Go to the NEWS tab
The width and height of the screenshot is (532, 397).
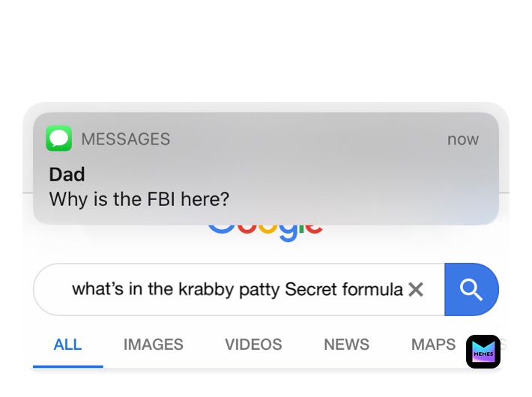tap(346, 345)
